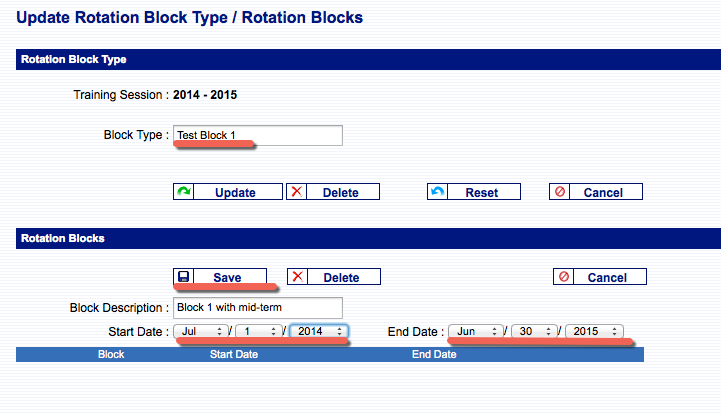The width and height of the screenshot is (721, 413).
Task: Expand the End Date year dropdown
Action: 594,331
